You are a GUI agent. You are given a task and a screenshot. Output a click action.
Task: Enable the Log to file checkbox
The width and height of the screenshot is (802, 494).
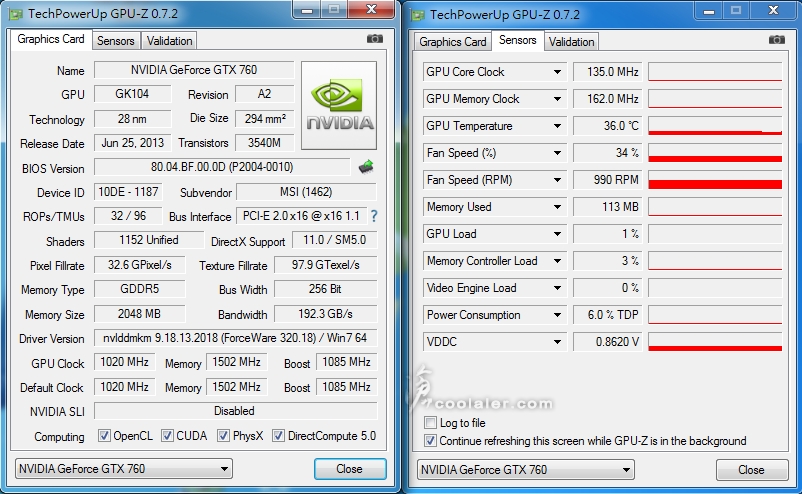431,423
